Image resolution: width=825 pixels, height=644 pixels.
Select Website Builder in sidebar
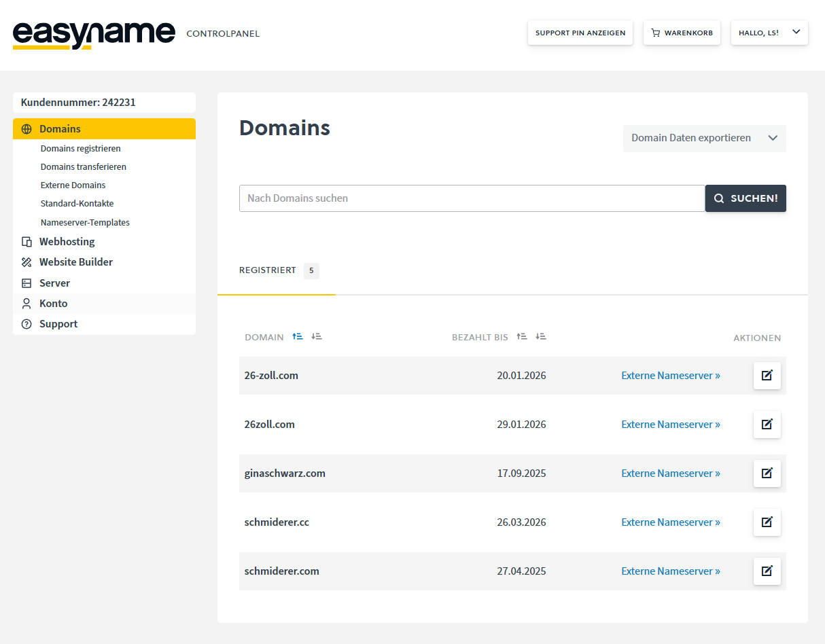[75, 262]
